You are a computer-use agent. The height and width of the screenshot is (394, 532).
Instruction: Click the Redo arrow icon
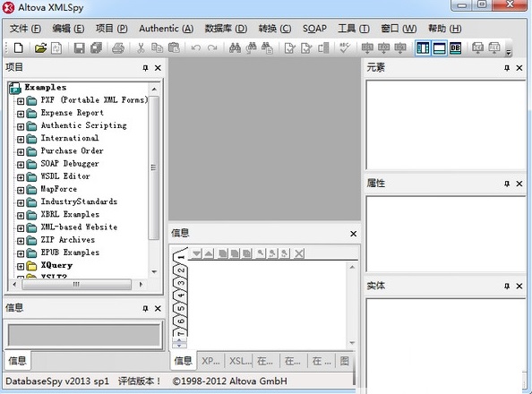pos(212,47)
